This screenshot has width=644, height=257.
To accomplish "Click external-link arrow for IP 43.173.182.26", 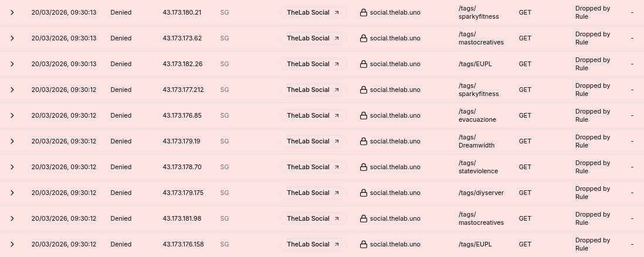I will pos(337,64).
